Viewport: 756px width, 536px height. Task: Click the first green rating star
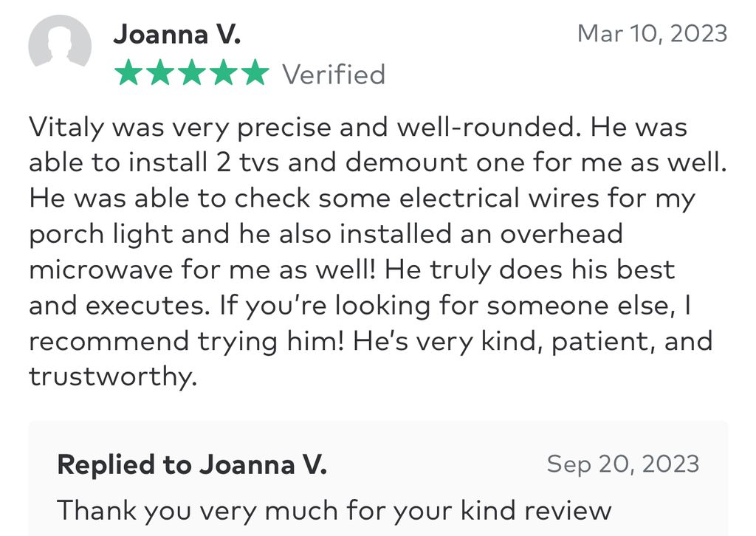[x=128, y=72]
